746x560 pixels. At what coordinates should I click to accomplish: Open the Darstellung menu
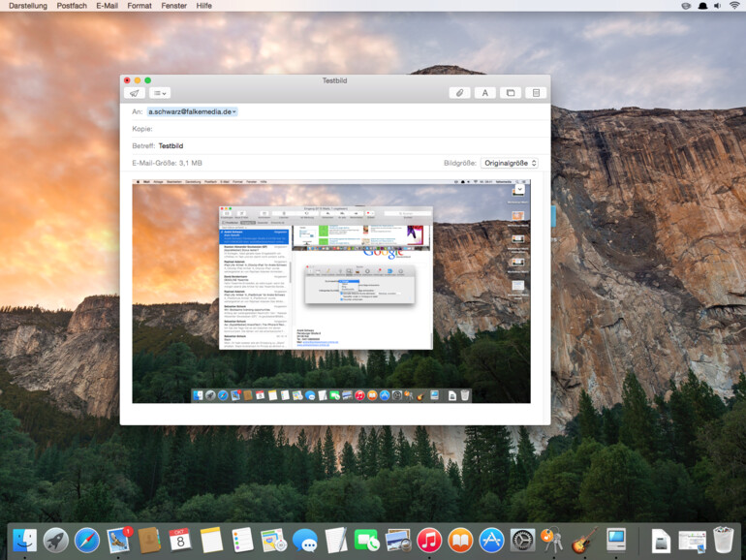[28, 6]
